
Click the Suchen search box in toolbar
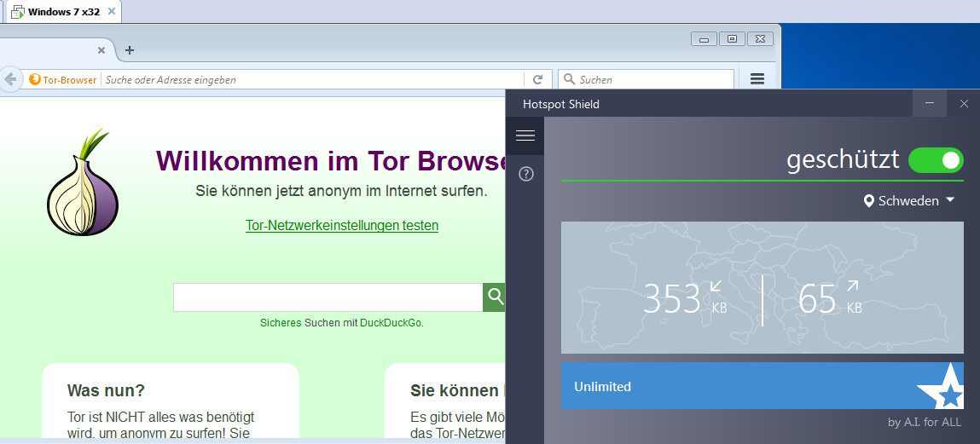tap(646, 79)
